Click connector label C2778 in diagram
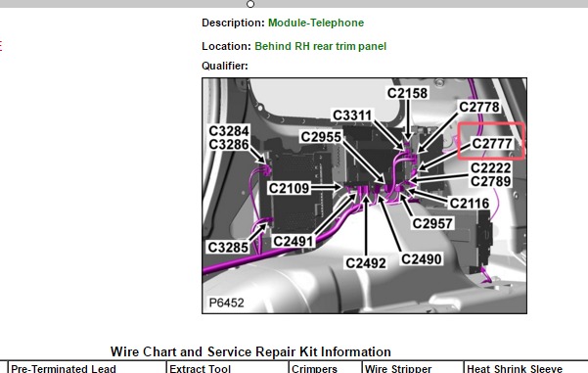The width and height of the screenshot is (588, 373). 479,107
